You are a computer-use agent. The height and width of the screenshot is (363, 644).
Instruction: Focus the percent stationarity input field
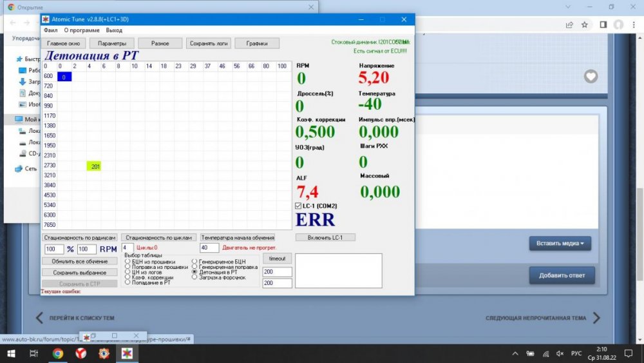(54, 249)
